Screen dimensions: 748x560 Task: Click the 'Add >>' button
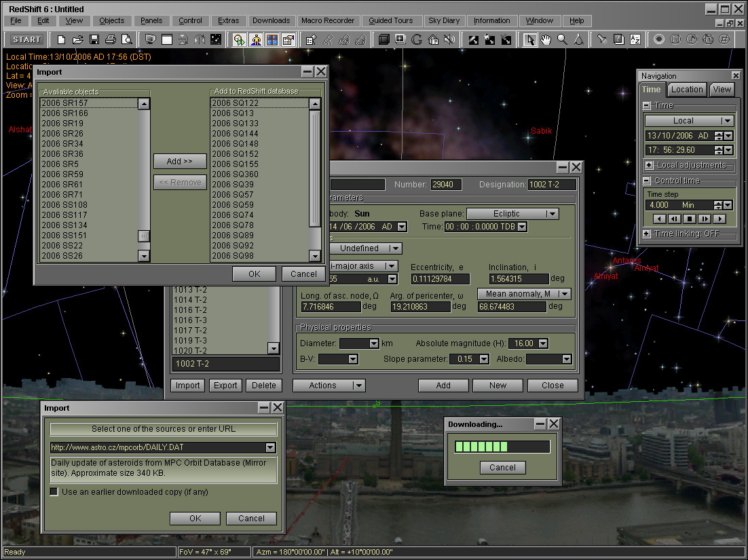(x=180, y=161)
